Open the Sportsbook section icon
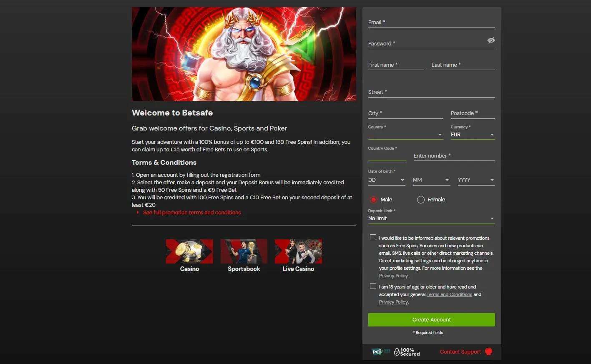This screenshot has width=591, height=364. [244, 251]
